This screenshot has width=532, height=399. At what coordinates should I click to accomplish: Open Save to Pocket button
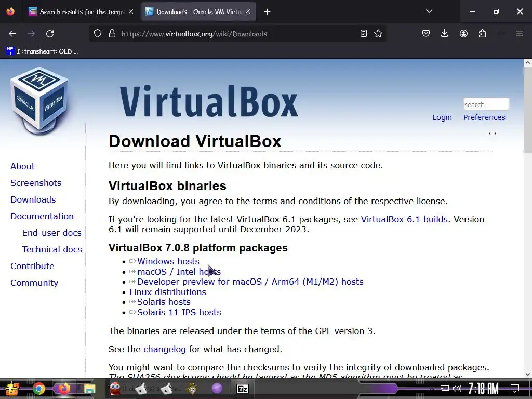pyautogui.click(x=426, y=34)
